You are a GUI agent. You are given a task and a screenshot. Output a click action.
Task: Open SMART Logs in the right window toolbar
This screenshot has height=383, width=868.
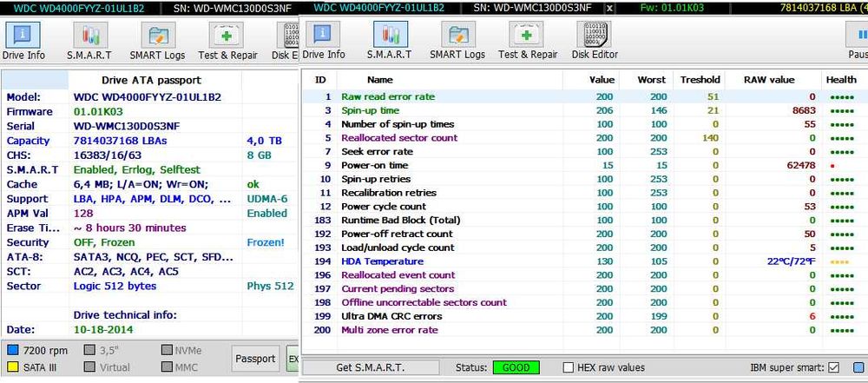point(457,40)
